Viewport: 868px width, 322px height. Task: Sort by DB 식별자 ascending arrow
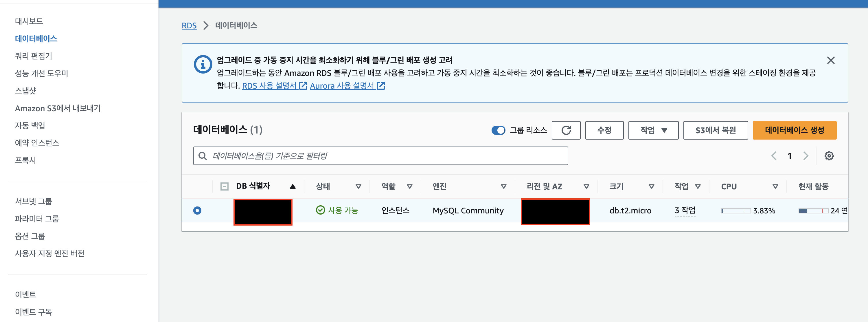(293, 186)
